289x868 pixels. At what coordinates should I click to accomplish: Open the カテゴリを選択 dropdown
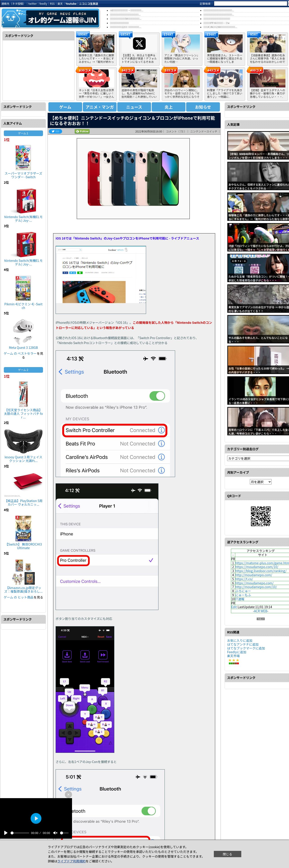point(258,458)
